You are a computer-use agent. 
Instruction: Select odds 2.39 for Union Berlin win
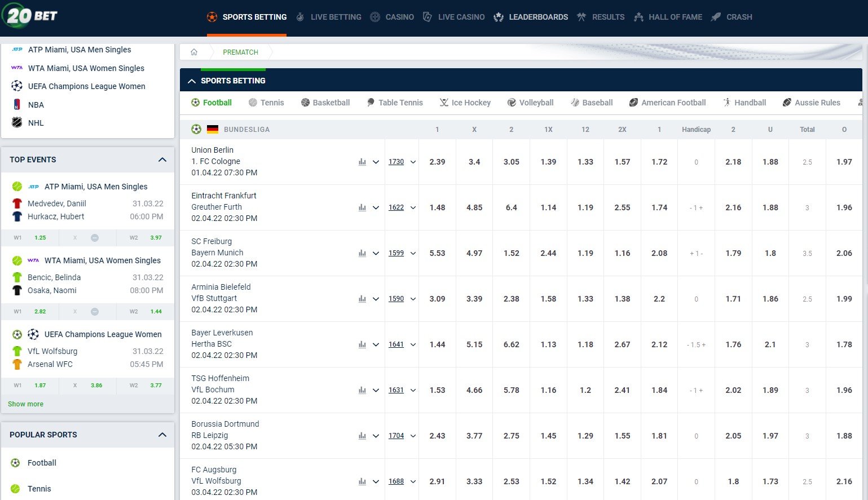[x=437, y=162]
